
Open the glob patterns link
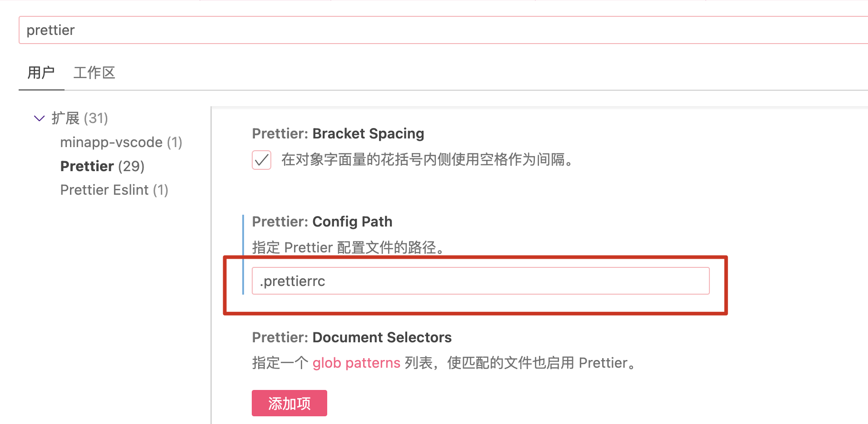(356, 363)
